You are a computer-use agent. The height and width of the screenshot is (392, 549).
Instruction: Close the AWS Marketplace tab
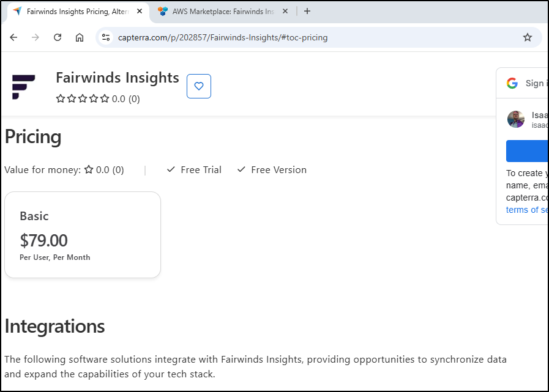pyautogui.click(x=285, y=11)
